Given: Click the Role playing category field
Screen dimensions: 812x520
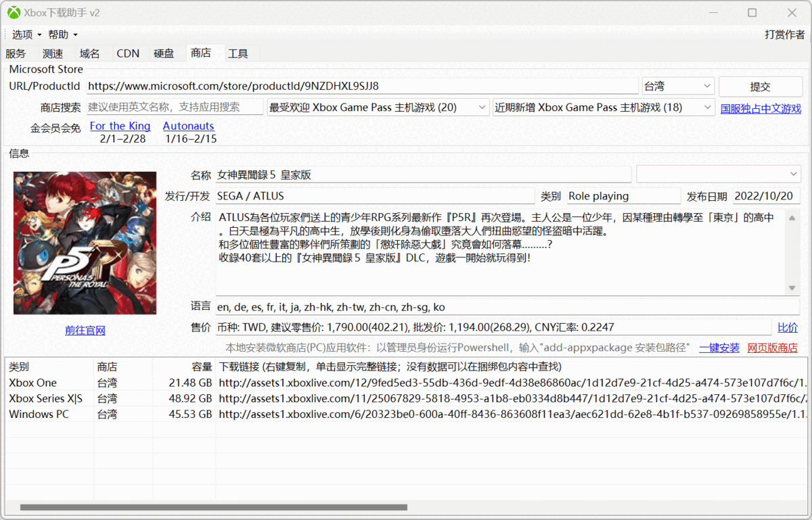Looking at the screenshot, I should click(623, 196).
